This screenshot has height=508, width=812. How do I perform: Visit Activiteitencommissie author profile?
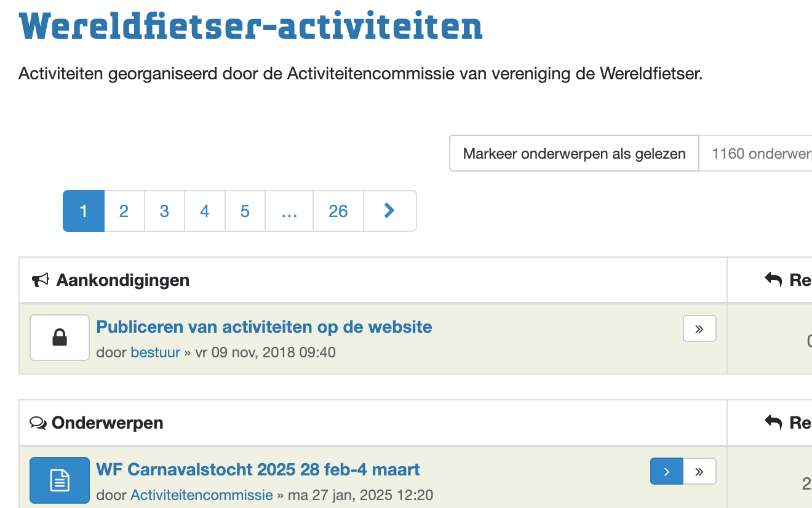pyautogui.click(x=202, y=494)
